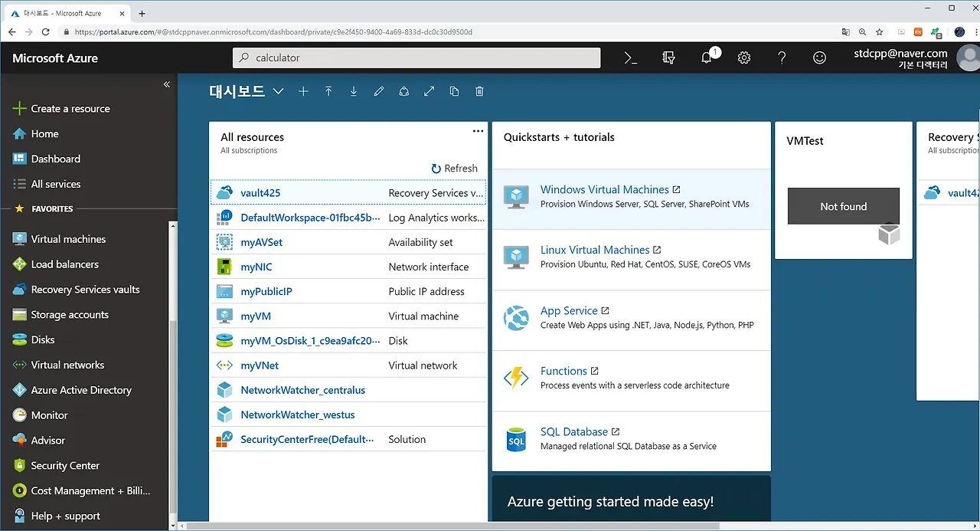Screen dimensions: 980x531
Task: Open All resources tile ellipsis menu
Action: coord(478,131)
